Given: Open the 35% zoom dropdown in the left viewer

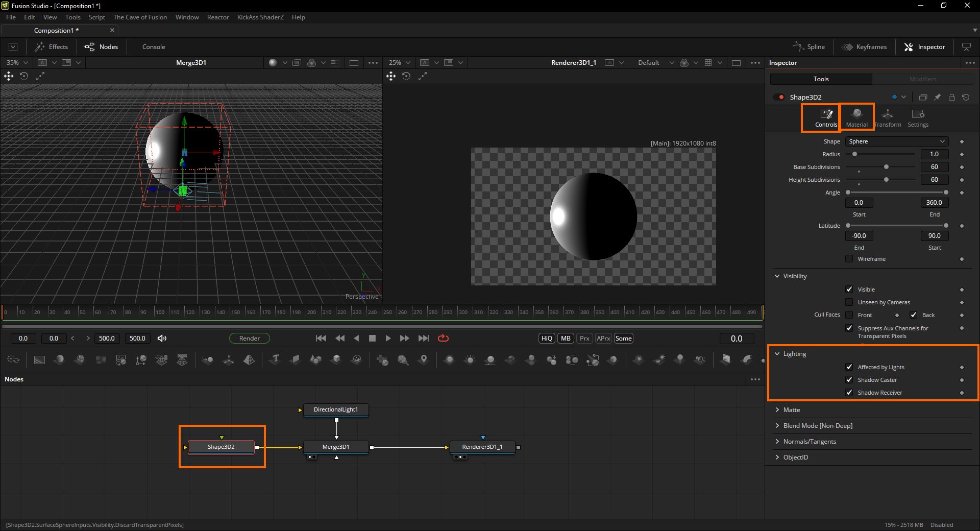Looking at the screenshot, I should [x=17, y=63].
